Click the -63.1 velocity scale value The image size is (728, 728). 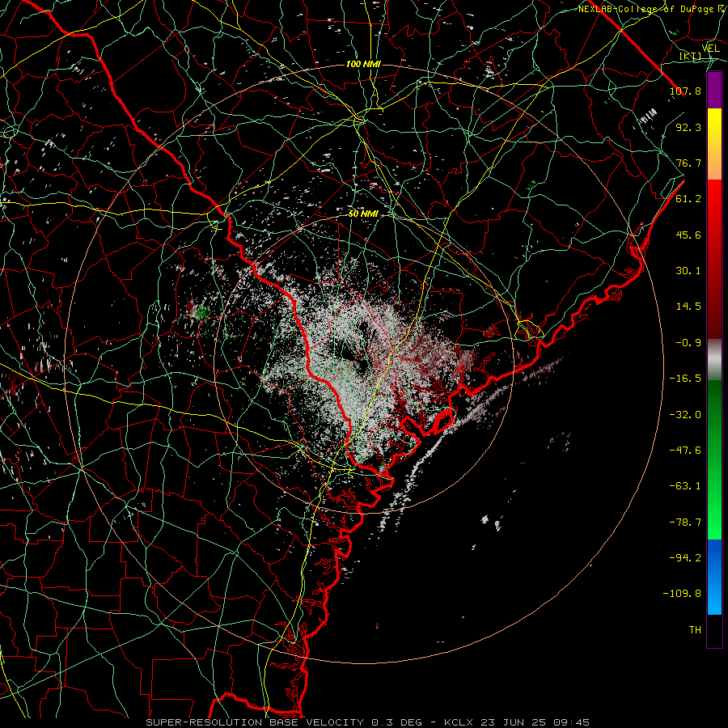click(x=685, y=486)
